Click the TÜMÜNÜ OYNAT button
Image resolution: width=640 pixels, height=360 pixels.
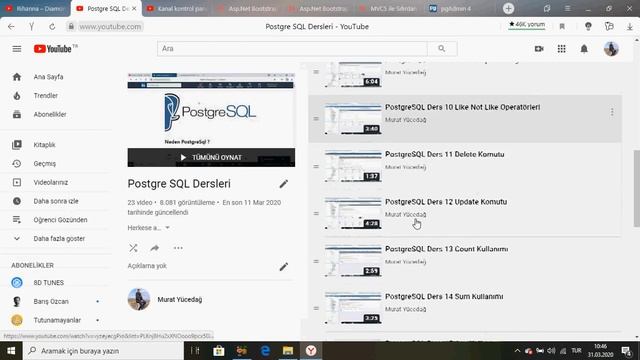[211, 158]
